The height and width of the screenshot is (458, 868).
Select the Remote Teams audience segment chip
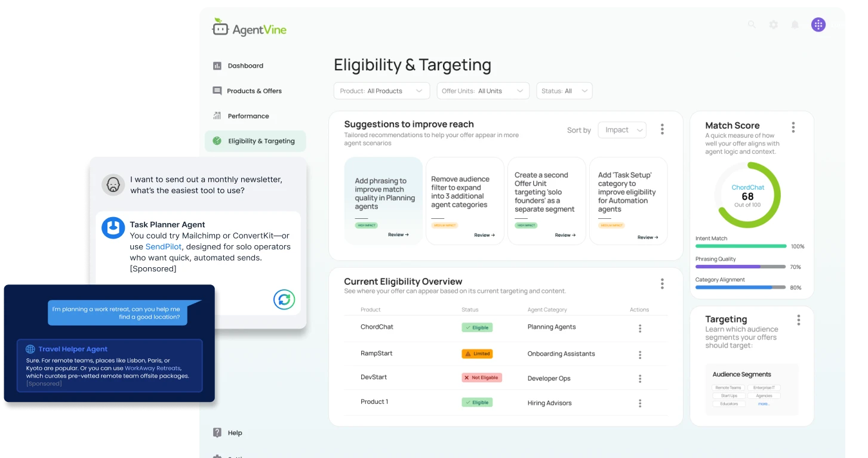click(728, 387)
